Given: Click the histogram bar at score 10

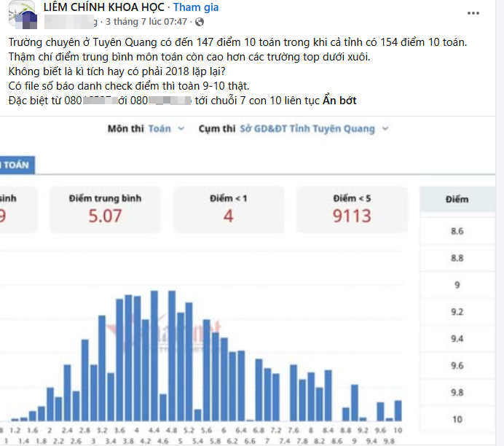Looking at the screenshot, I should click(398, 410).
